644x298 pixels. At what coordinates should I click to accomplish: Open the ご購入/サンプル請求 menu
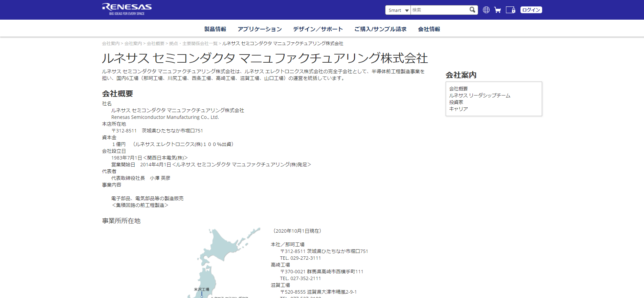pyautogui.click(x=380, y=29)
